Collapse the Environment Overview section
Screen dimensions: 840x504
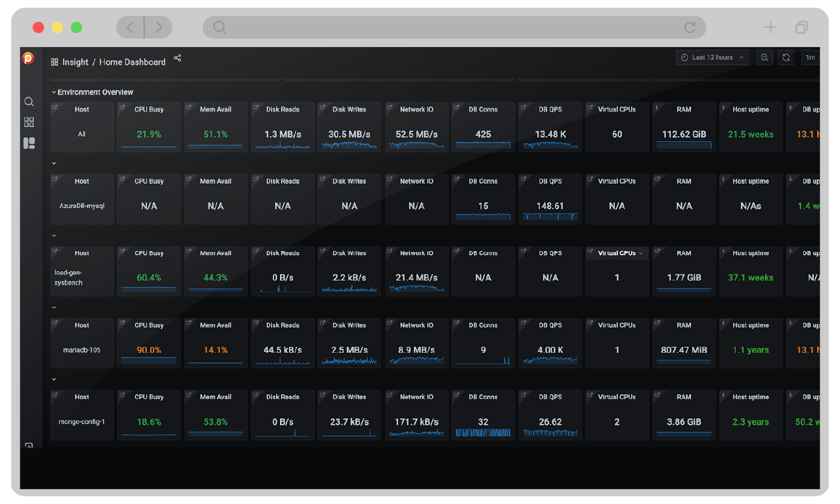pyautogui.click(x=54, y=92)
